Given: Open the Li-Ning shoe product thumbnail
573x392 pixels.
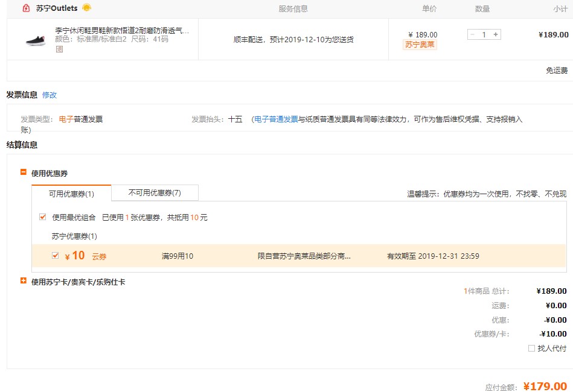Looking at the screenshot, I should tap(36, 40).
